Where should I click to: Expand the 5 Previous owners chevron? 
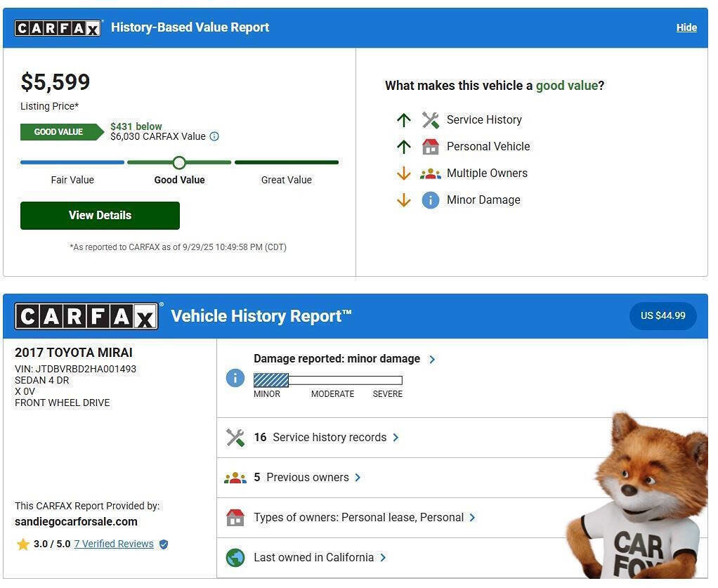coord(358,478)
